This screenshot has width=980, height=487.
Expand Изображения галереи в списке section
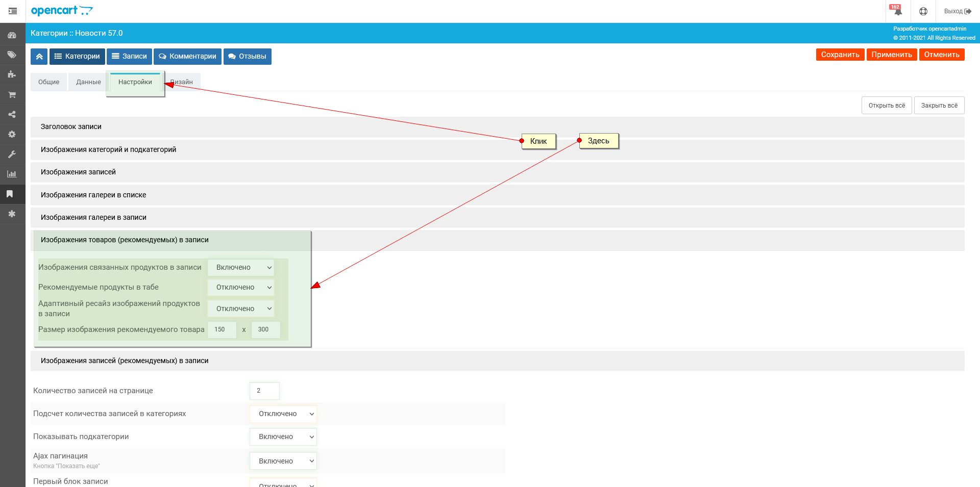[498, 195]
